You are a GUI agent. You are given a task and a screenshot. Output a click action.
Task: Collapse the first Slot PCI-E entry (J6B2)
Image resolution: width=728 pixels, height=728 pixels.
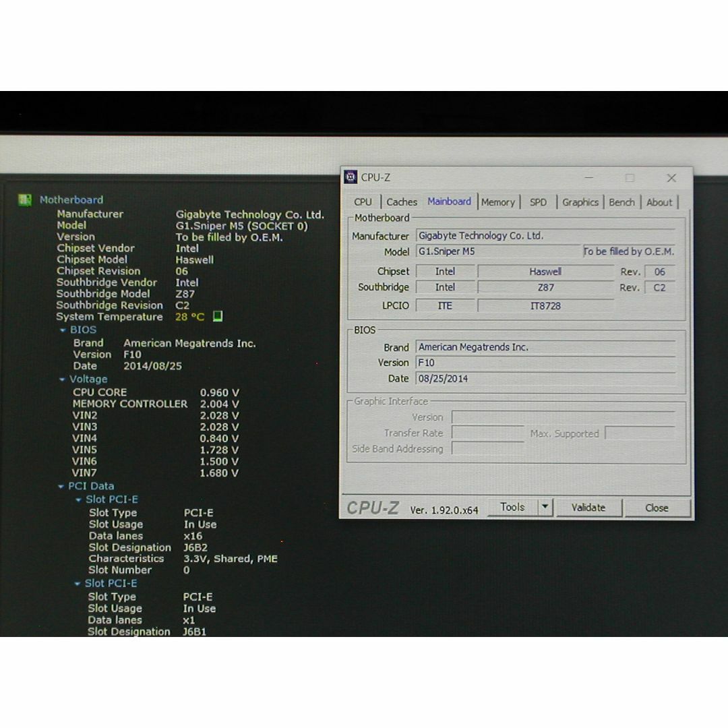pyautogui.click(x=78, y=500)
